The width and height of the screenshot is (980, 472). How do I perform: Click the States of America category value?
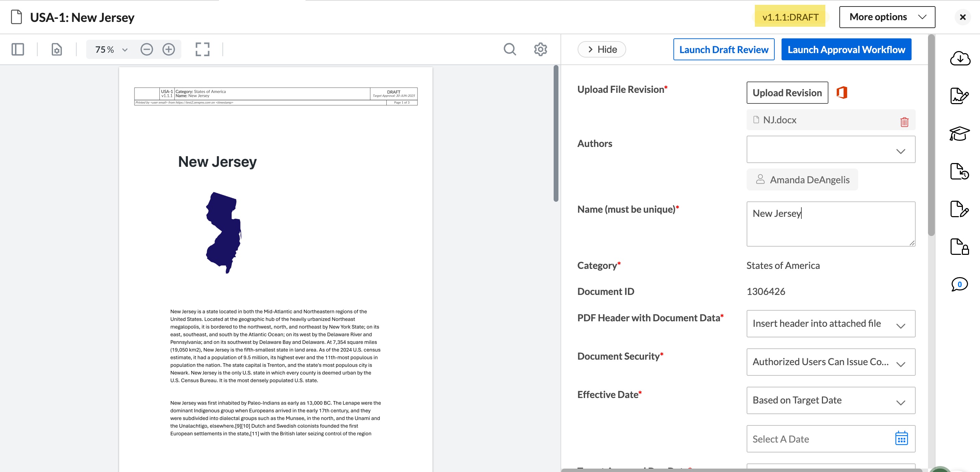pyautogui.click(x=783, y=265)
